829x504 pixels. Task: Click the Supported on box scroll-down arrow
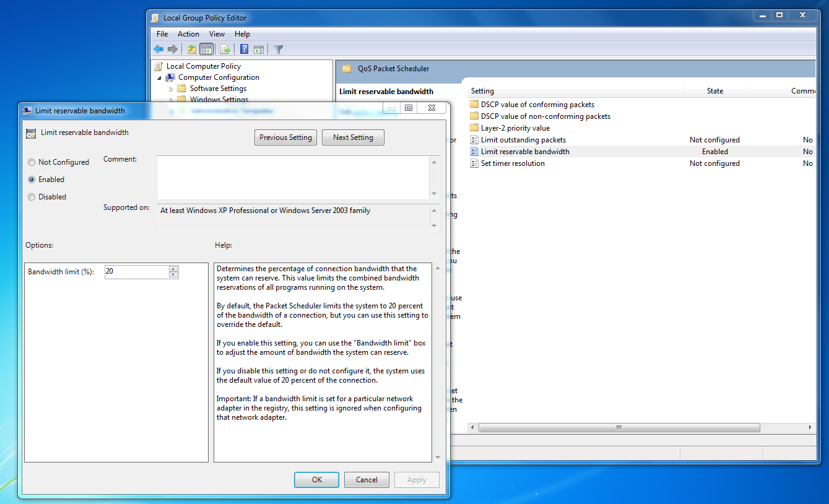point(435,226)
